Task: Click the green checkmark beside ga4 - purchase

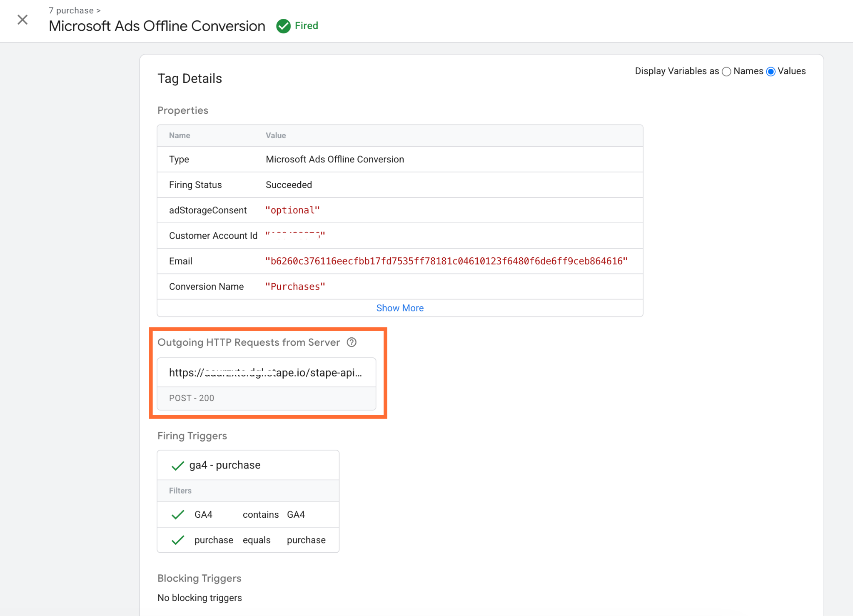Action: (x=178, y=466)
